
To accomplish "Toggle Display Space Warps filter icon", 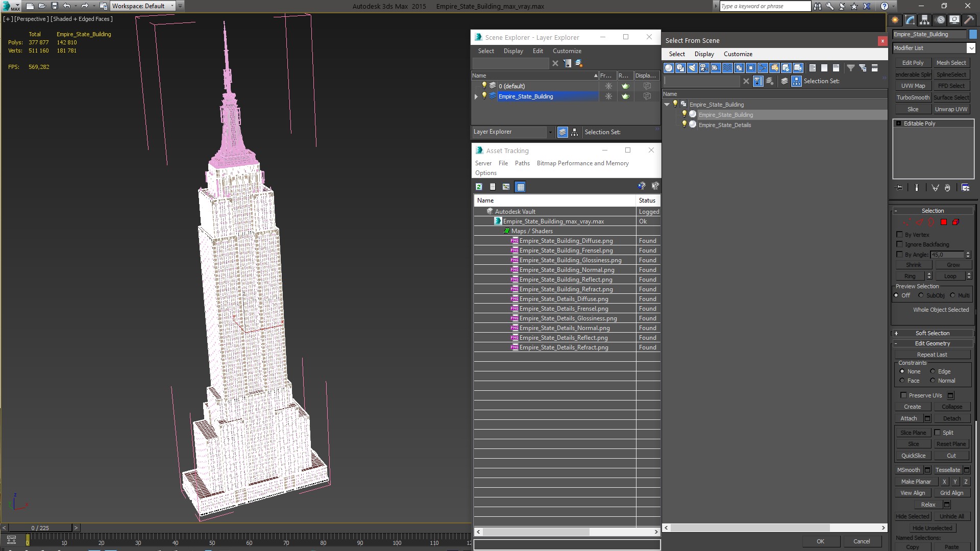I will point(727,68).
